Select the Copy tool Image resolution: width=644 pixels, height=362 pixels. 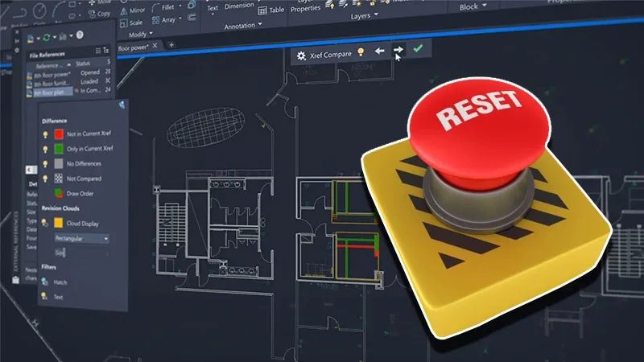point(99,14)
